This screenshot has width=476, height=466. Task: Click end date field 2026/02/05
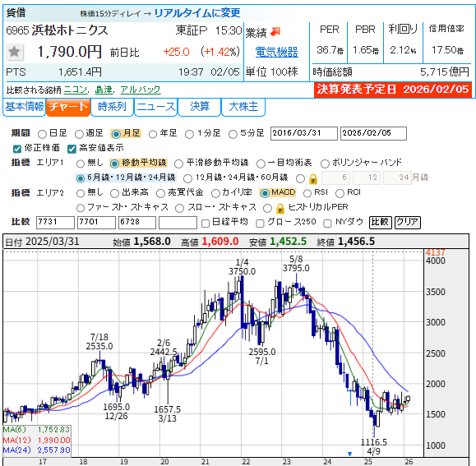[x=373, y=133]
